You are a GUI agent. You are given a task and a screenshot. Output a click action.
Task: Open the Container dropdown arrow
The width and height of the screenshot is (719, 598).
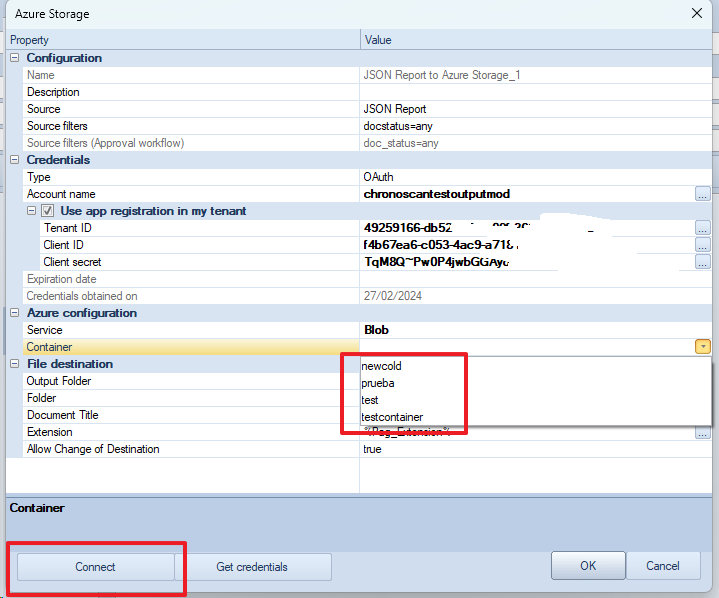703,347
